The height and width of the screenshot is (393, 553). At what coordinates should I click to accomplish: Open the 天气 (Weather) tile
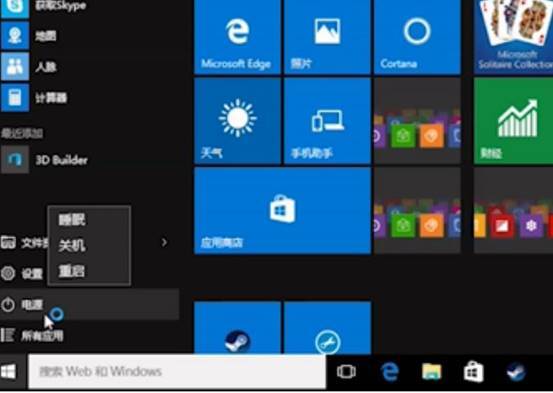[237, 121]
